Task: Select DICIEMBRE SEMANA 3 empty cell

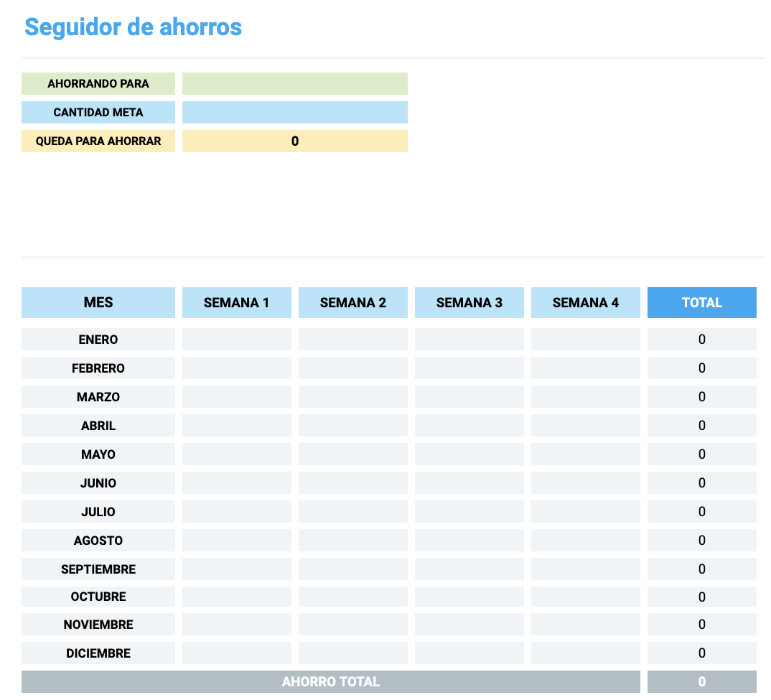Action: point(469,653)
